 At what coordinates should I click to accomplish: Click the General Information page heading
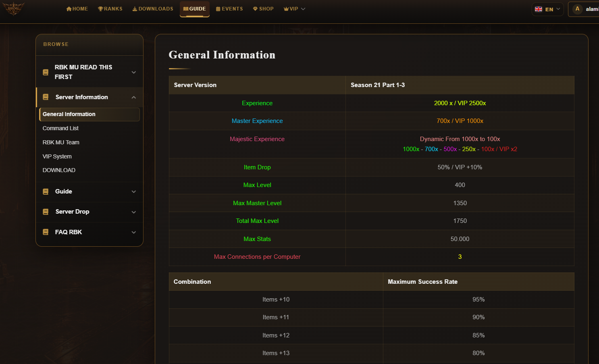[222, 55]
